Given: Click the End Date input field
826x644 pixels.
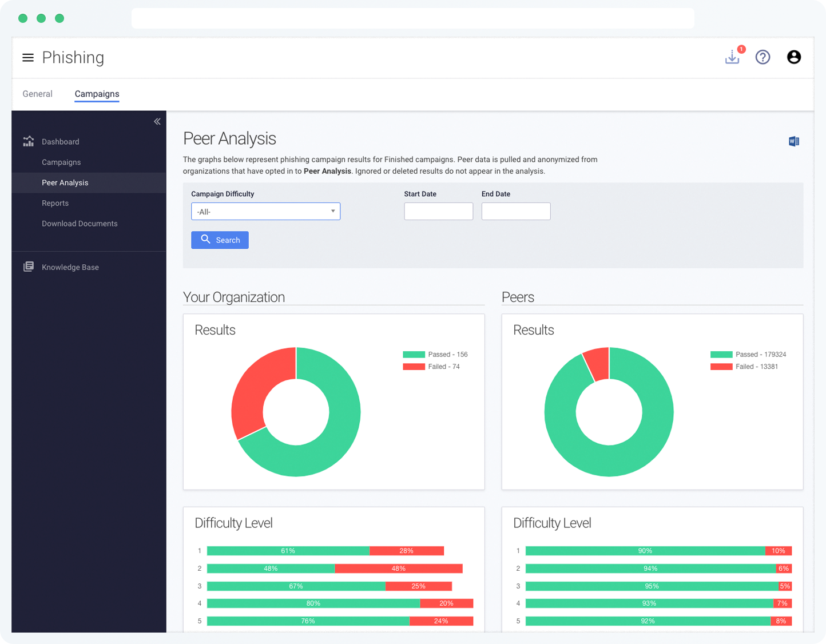Looking at the screenshot, I should click(515, 211).
